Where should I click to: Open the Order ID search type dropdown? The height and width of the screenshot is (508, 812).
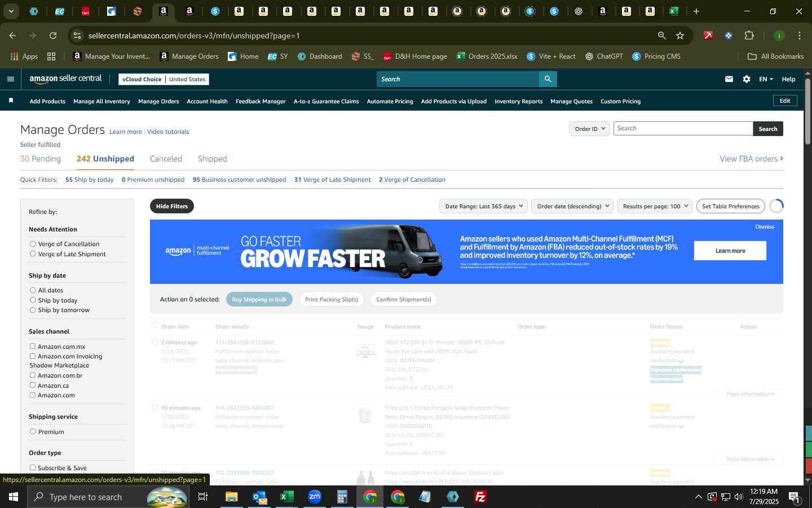589,129
